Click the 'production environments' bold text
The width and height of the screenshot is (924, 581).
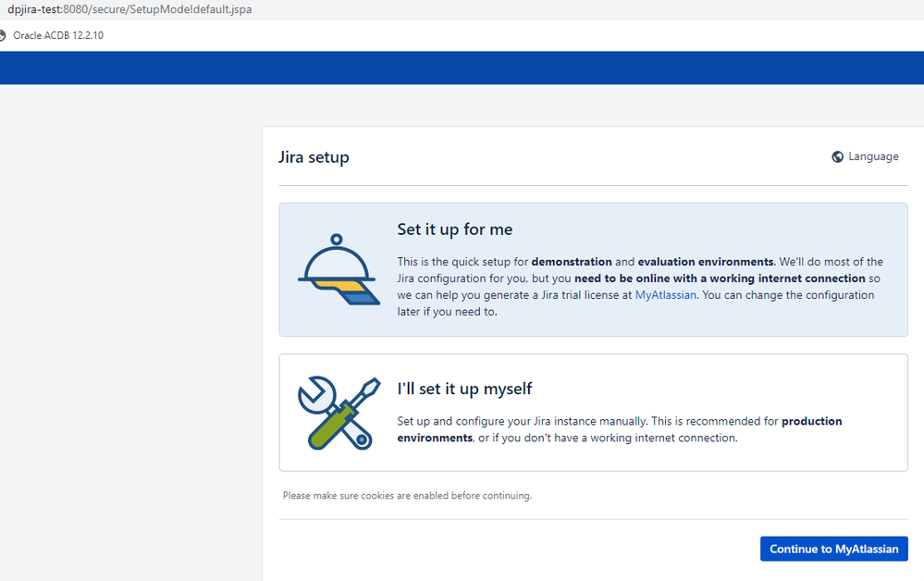point(620,429)
